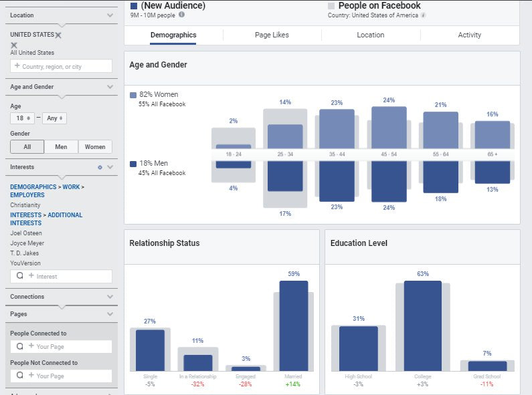Click the X icon above All United States
The image size is (532, 395).
(14, 45)
